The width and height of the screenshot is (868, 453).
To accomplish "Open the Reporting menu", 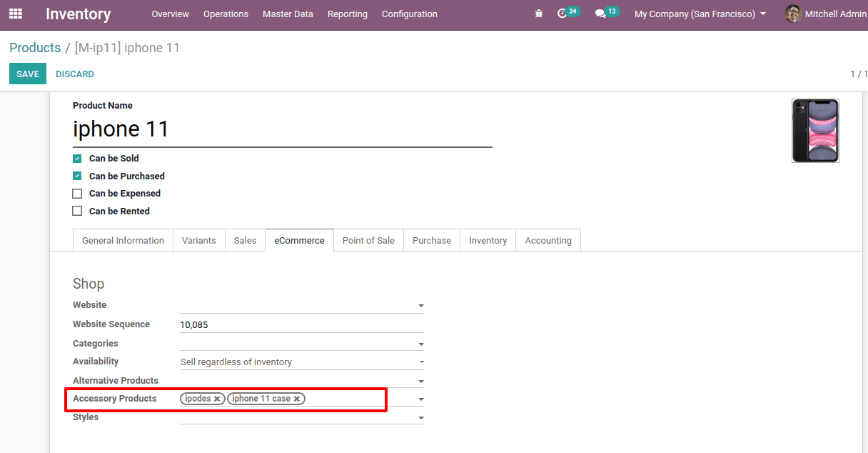I will point(348,14).
